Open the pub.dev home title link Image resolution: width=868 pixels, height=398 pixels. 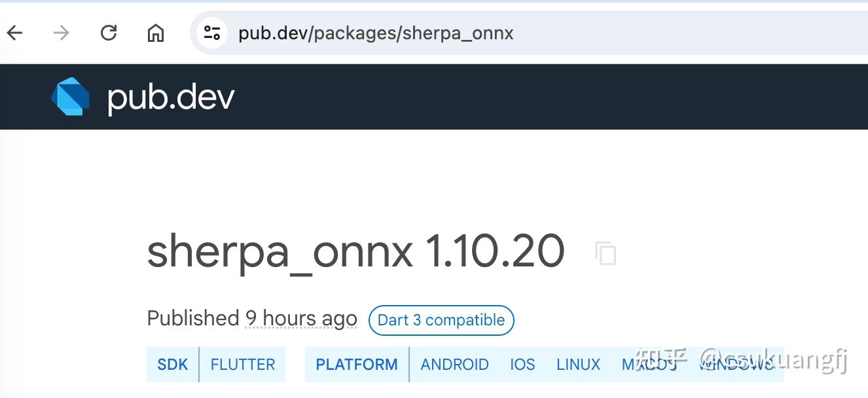click(x=171, y=98)
